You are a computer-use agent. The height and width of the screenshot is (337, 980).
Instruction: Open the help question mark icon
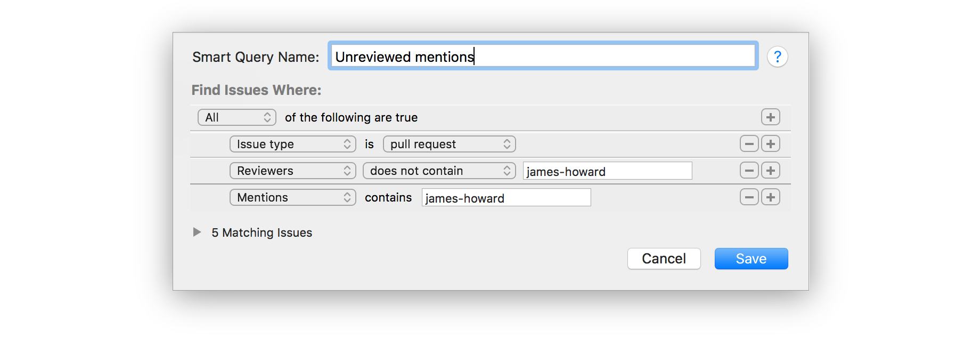click(778, 56)
